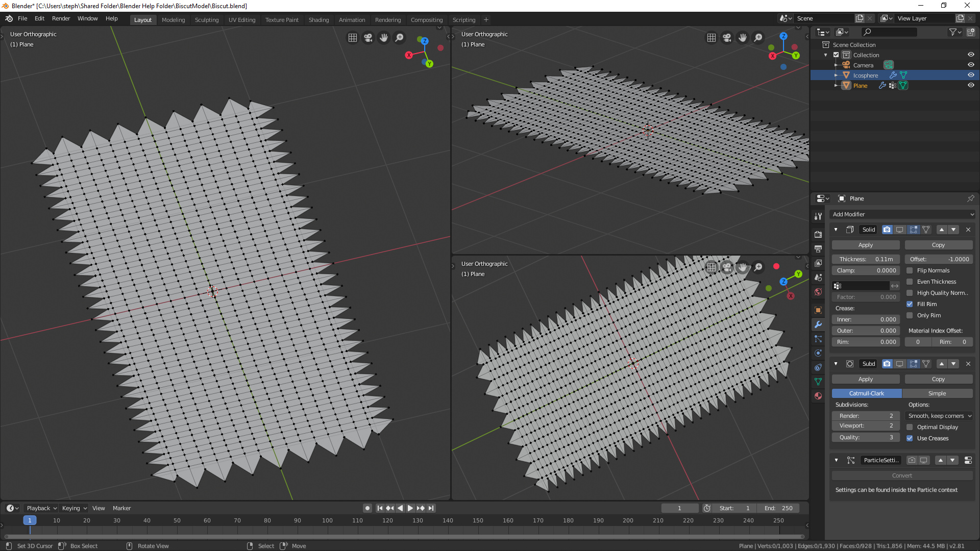This screenshot has width=980, height=551.
Task: Open the Object properties tab
Action: [818, 310]
